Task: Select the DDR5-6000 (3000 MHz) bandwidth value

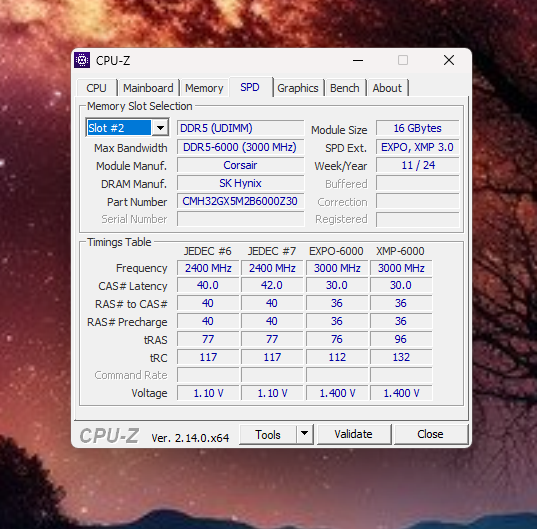Action: click(x=240, y=147)
